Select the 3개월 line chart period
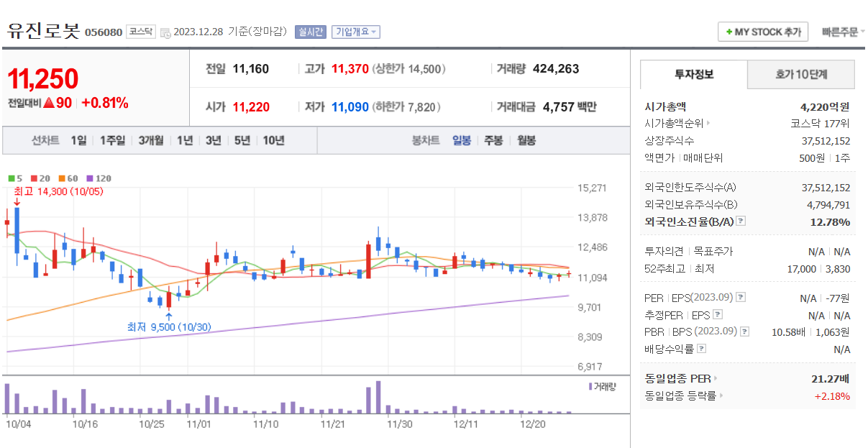This screenshot has width=868, height=448. (151, 140)
